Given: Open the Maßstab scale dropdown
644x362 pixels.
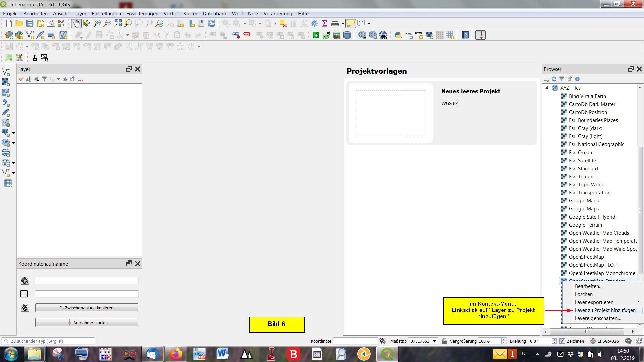Looking at the screenshot, I should pyautogui.click(x=434, y=341).
